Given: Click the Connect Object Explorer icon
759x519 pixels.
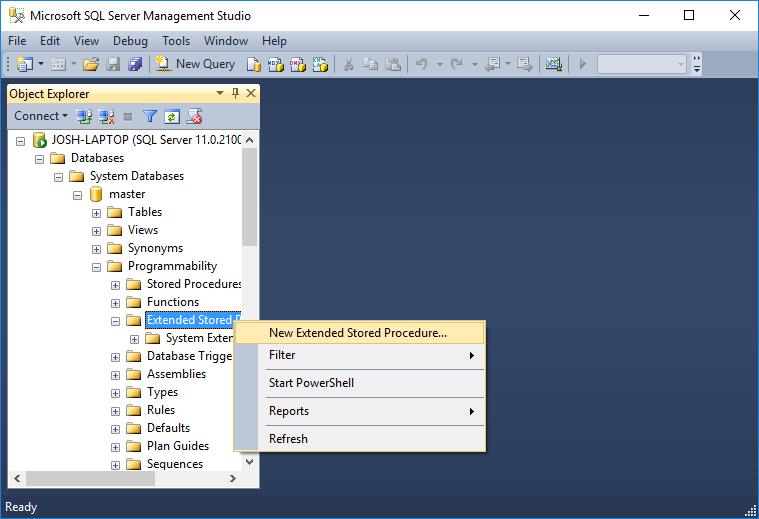Looking at the screenshot, I should pyautogui.click(x=84, y=116).
